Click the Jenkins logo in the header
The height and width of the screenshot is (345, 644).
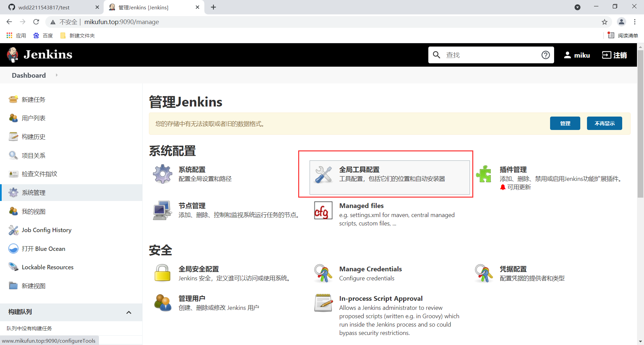tap(39, 54)
